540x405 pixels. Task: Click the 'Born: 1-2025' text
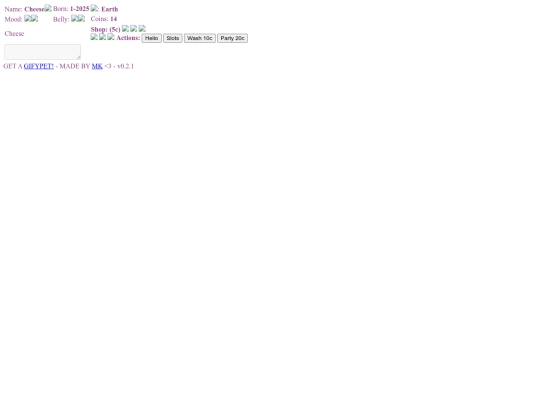71,9
